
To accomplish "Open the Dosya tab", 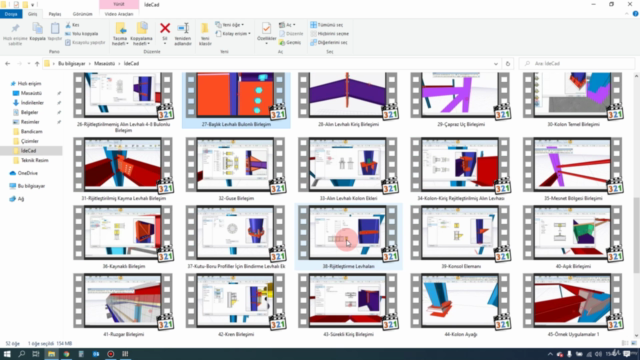I will click(11, 14).
